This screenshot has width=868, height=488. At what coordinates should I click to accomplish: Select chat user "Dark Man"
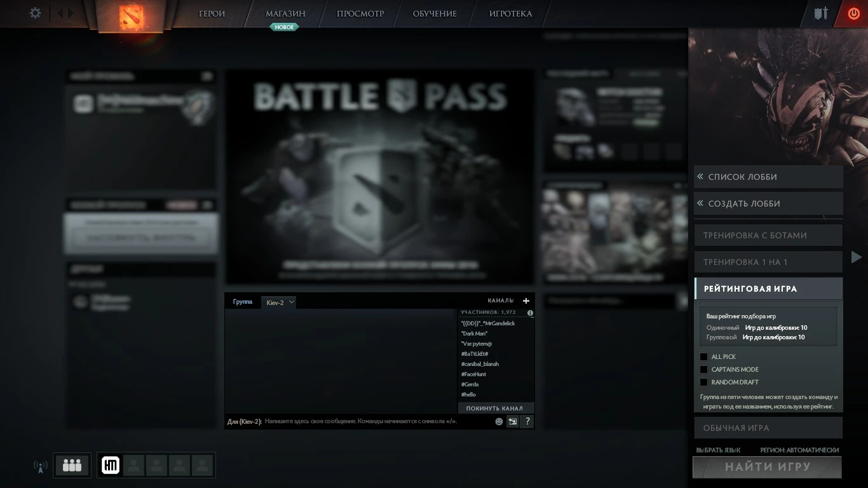point(474,334)
